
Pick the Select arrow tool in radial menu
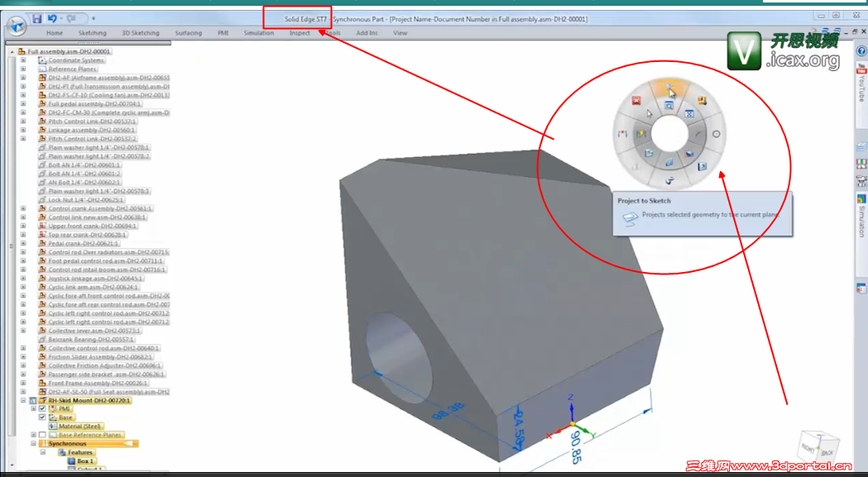click(650, 113)
